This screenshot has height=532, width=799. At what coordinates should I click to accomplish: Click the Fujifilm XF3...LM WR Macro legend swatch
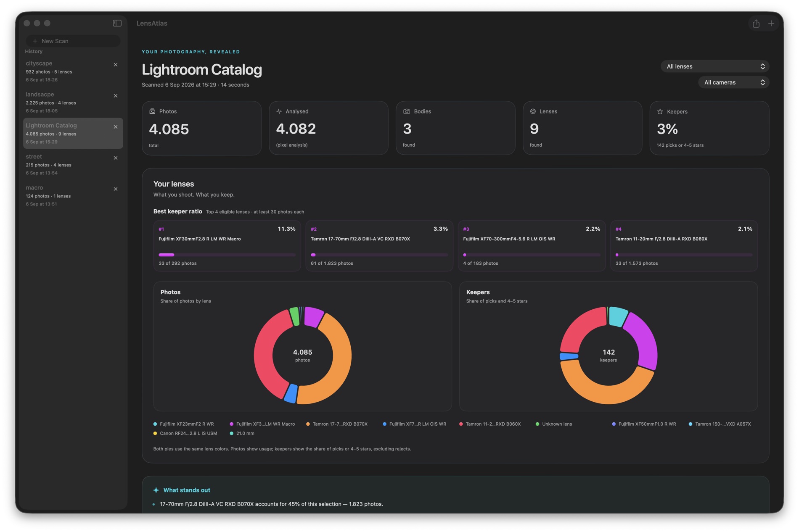pos(231,424)
